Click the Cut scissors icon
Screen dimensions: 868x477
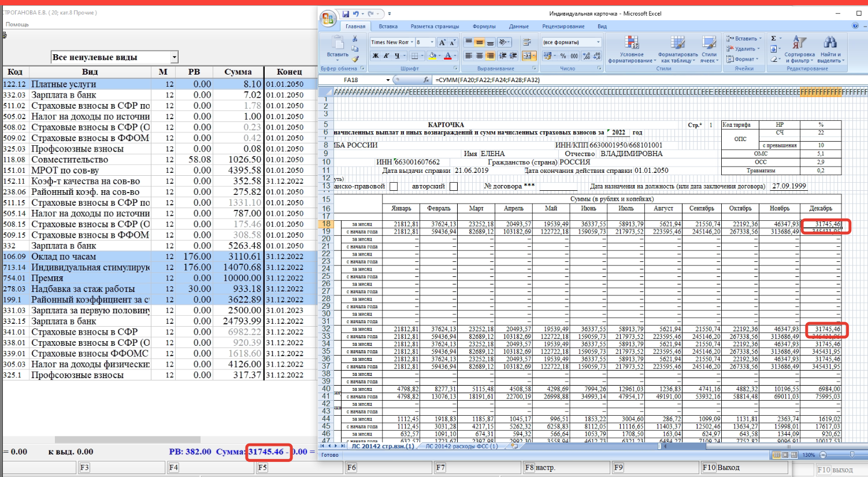coord(355,38)
